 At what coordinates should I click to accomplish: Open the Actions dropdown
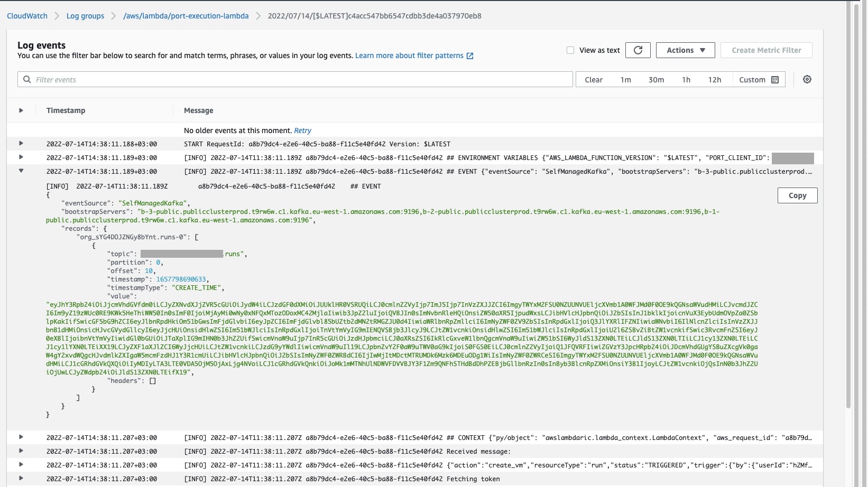[x=685, y=50]
